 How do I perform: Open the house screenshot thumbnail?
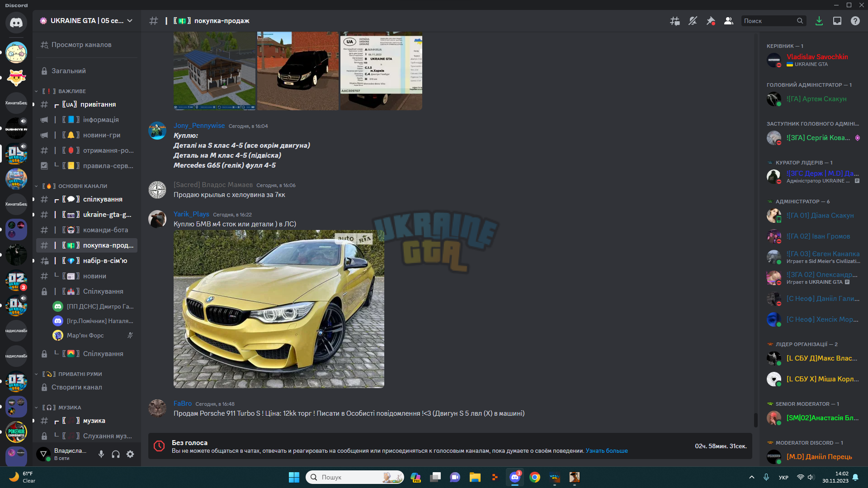coord(214,71)
